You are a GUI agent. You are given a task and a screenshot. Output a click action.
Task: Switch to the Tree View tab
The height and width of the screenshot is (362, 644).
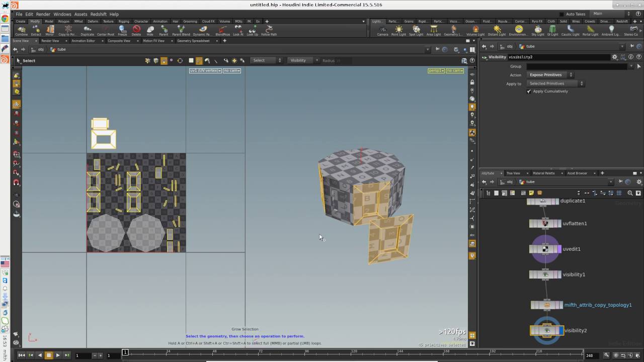513,173
